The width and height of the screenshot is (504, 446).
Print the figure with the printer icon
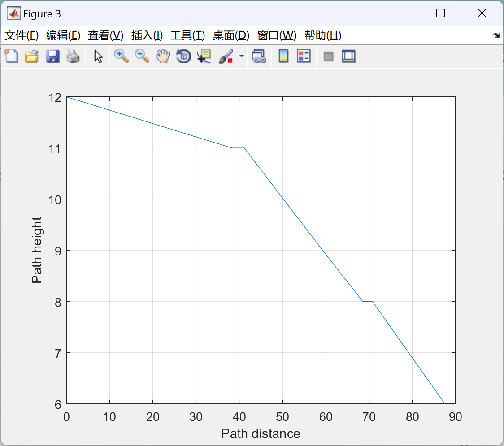point(73,56)
